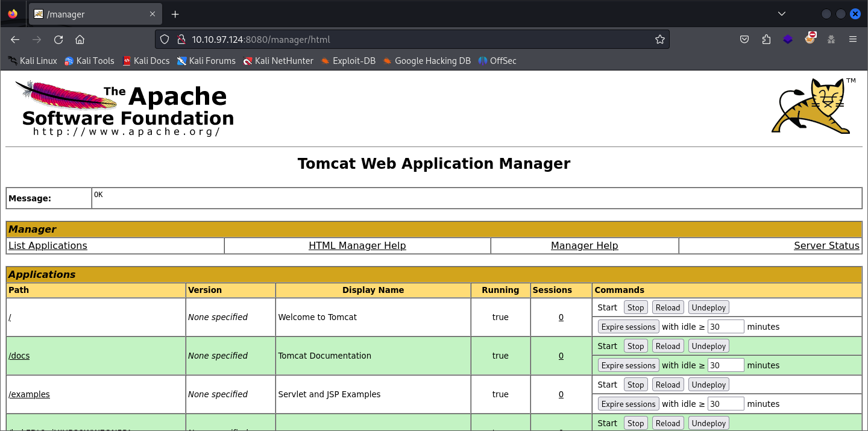Click 'Welcome to Tomcat' display name
This screenshot has width=868, height=431.
click(318, 317)
